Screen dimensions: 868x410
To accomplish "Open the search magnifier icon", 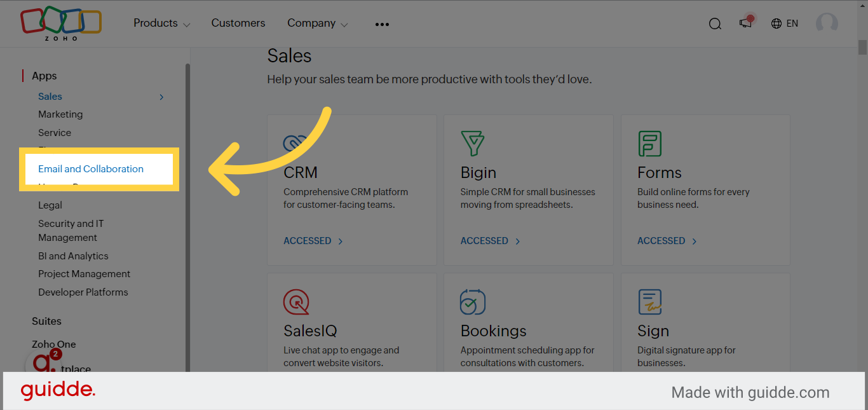I will point(715,24).
